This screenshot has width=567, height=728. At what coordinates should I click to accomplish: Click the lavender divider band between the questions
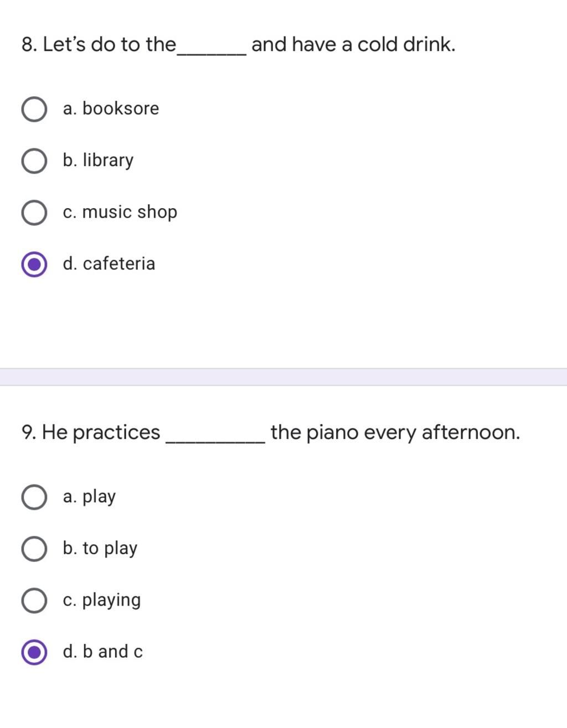(283, 377)
